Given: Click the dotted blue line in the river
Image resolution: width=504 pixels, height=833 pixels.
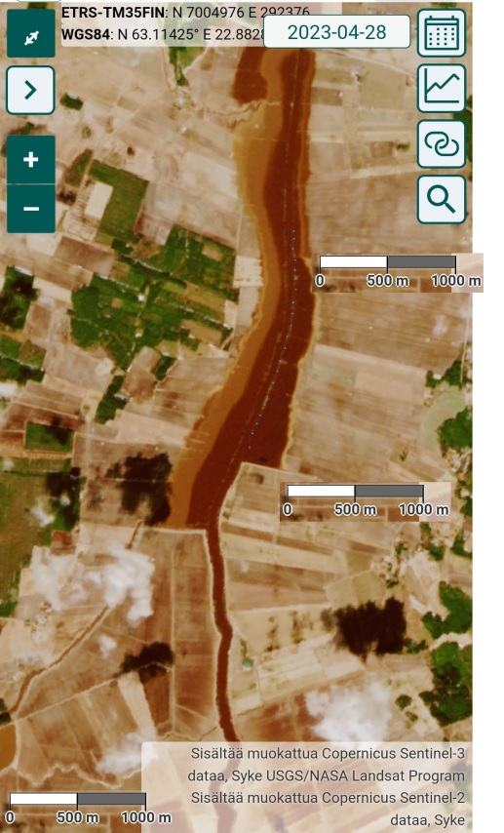Looking at the screenshot, I should [276, 340].
